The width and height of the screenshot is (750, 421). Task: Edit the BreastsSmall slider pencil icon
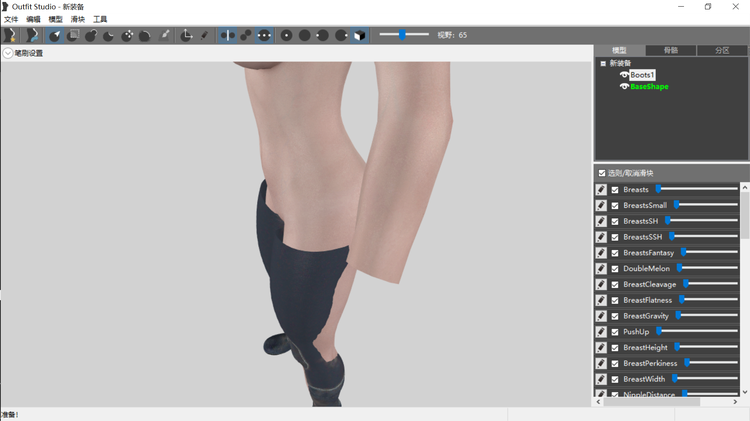pos(601,206)
